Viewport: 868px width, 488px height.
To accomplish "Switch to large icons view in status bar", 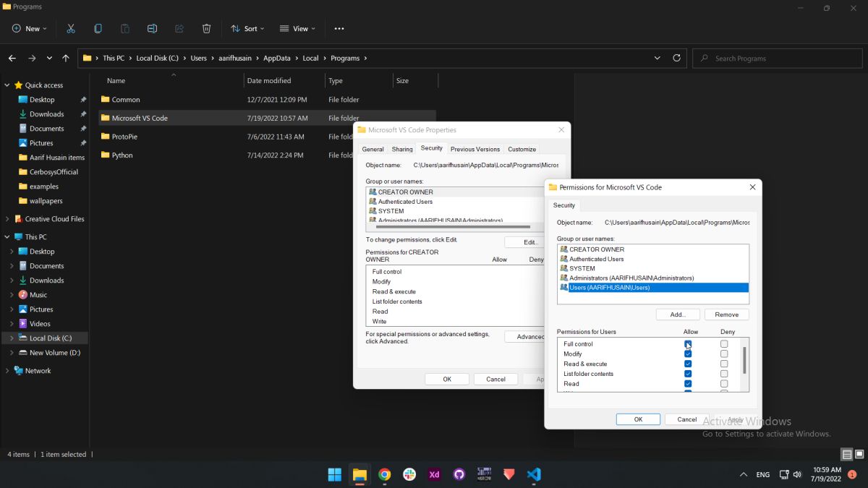I will pos(858,454).
